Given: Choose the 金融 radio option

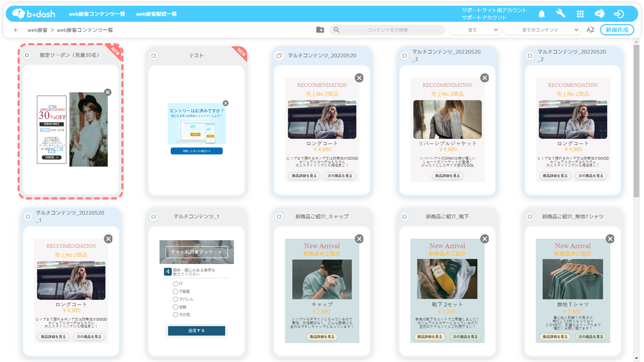Looking at the screenshot, I should (175, 307).
